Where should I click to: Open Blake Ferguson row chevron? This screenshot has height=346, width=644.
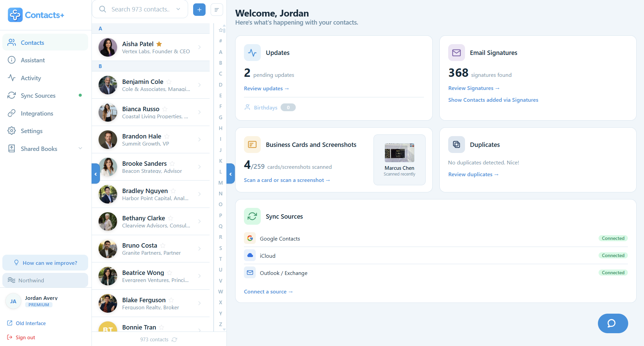tap(200, 303)
